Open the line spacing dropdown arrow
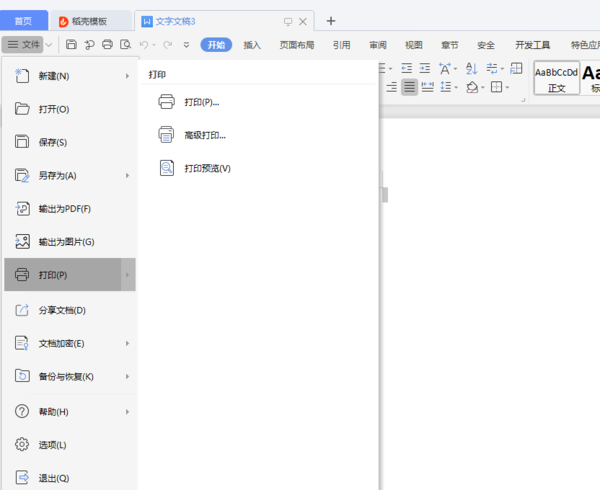This screenshot has width=600, height=490. (456, 88)
